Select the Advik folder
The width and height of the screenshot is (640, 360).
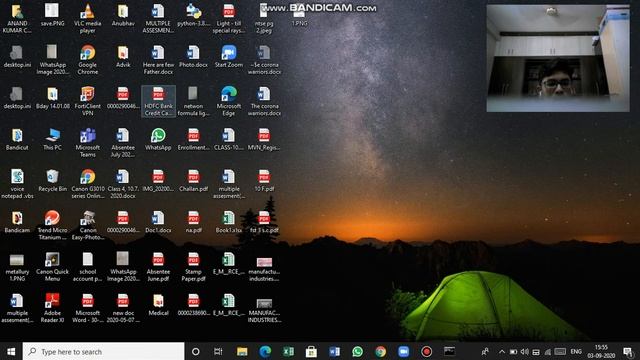tap(123, 57)
